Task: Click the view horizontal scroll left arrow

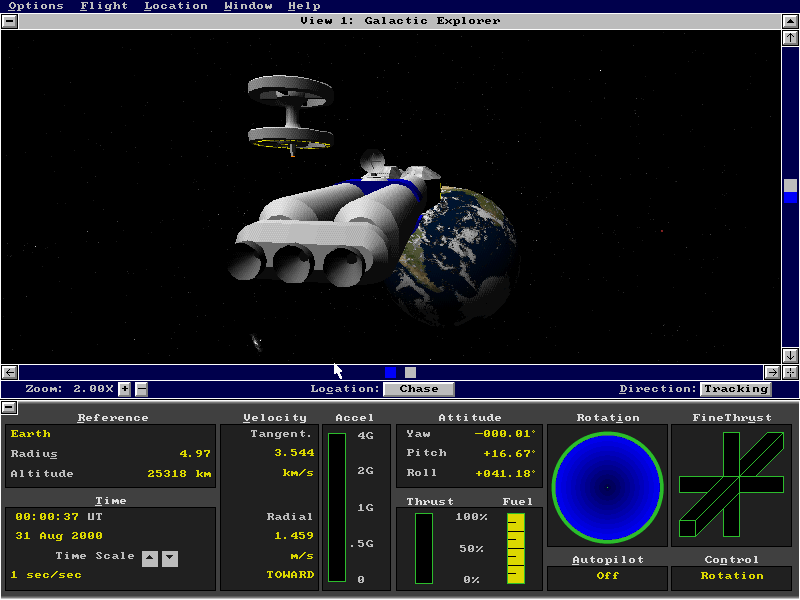Action: pos(10,372)
